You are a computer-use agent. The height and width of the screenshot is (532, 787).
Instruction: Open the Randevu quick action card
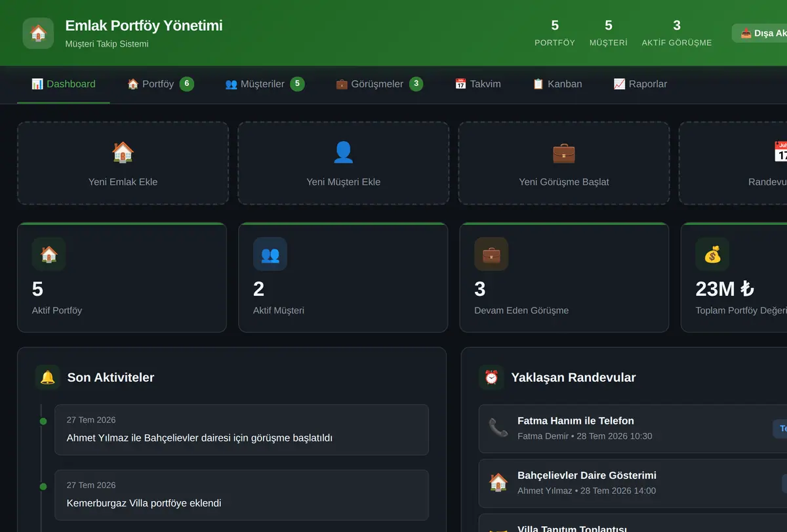(733, 163)
